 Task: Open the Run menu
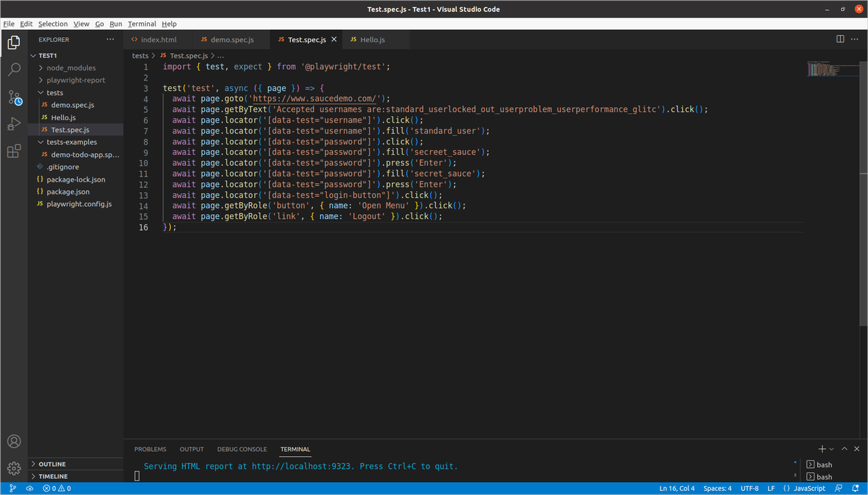click(x=116, y=24)
